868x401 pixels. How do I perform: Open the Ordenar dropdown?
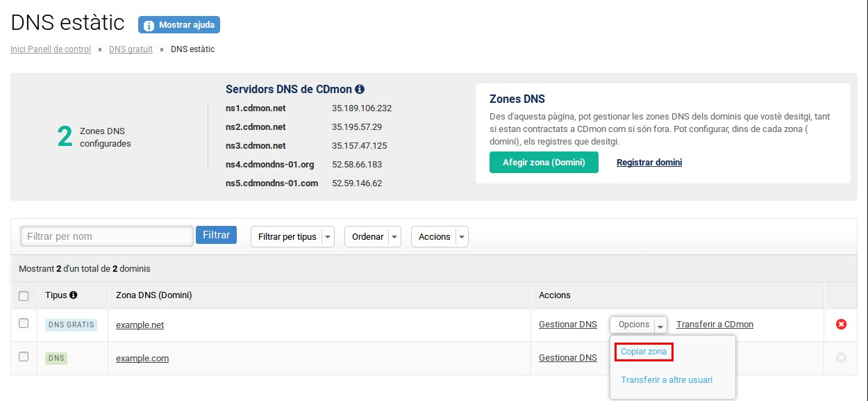tap(373, 237)
